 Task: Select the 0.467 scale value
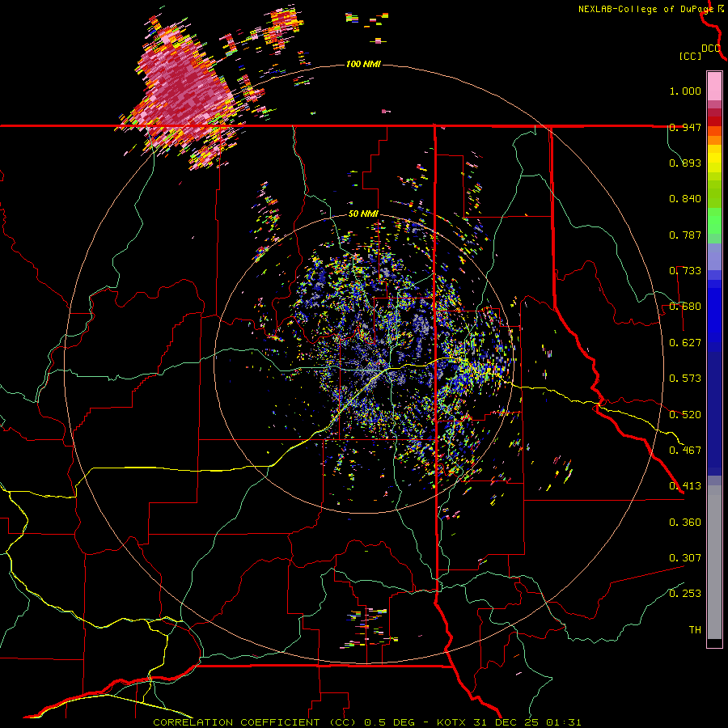tap(685, 450)
